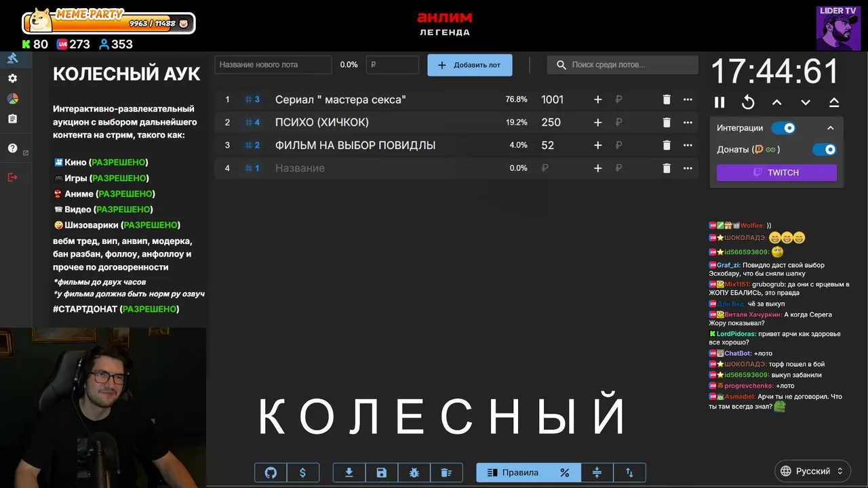Image resolution: width=868 pixels, height=488 pixels.
Task: Save lots with the floppy disk icon
Action: (x=381, y=472)
